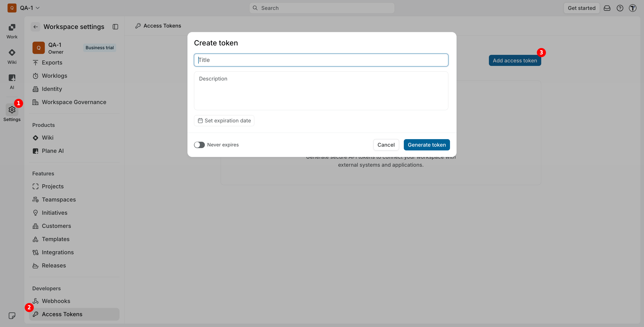Select Projects under Features
Viewport: 644px width, 327px height.
(74, 186)
